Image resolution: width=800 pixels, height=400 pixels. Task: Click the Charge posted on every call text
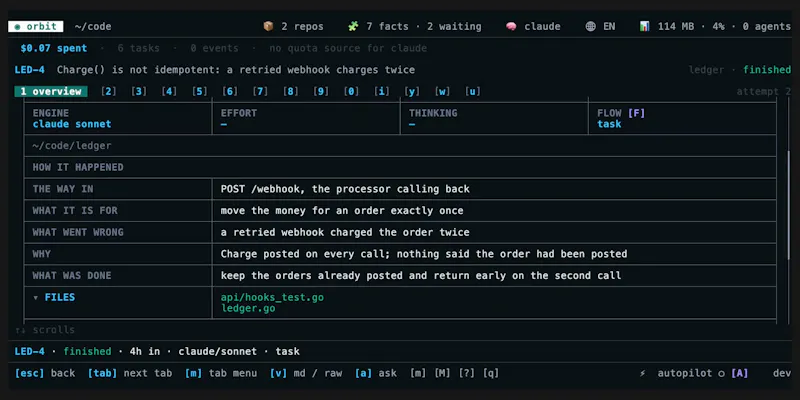click(423, 254)
